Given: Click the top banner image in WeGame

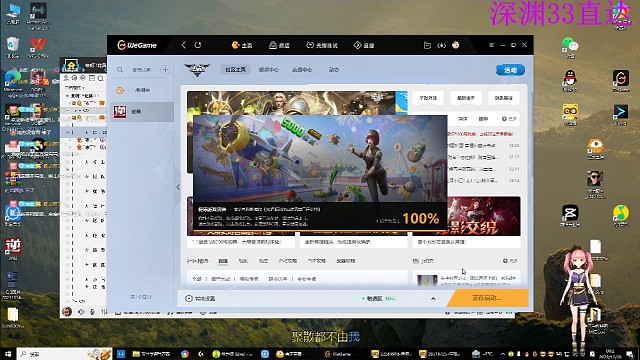Looking at the screenshot, I should click(291, 103).
